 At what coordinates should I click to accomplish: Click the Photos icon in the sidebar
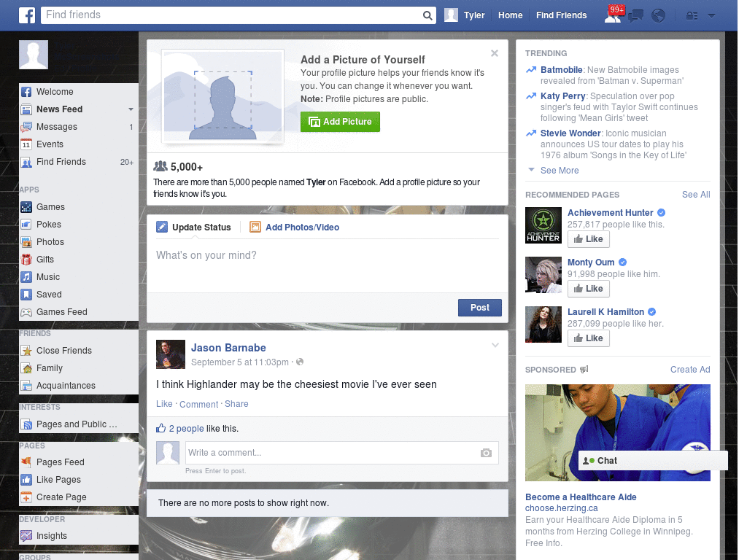pyautogui.click(x=26, y=242)
